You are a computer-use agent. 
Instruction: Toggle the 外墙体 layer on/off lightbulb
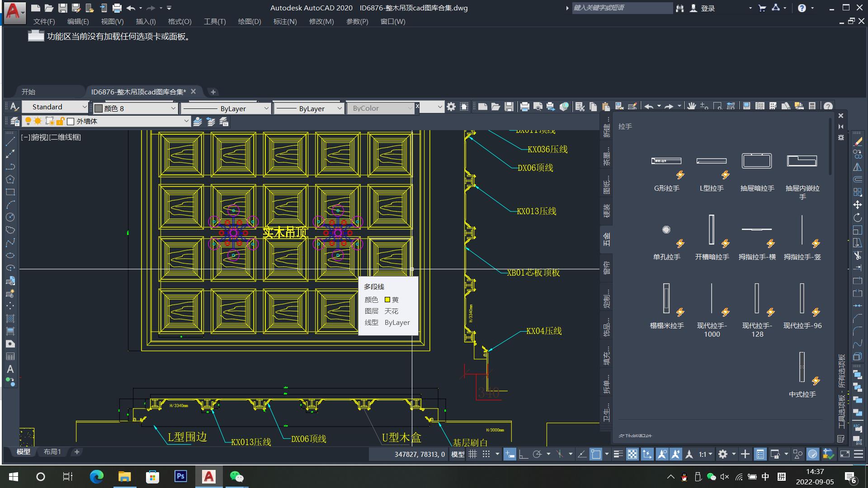[28, 121]
